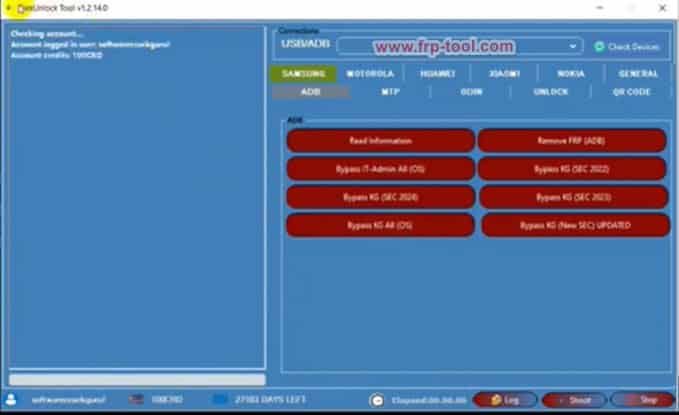Click Bypass KG (SEC 2022) button
This screenshot has height=415, width=679.
[x=572, y=169]
